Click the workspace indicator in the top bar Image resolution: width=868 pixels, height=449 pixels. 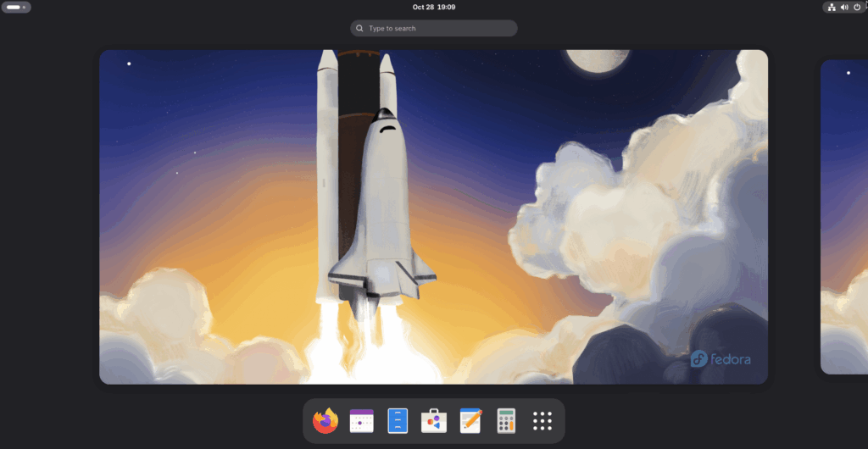pyautogui.click(x=16, y=7)
